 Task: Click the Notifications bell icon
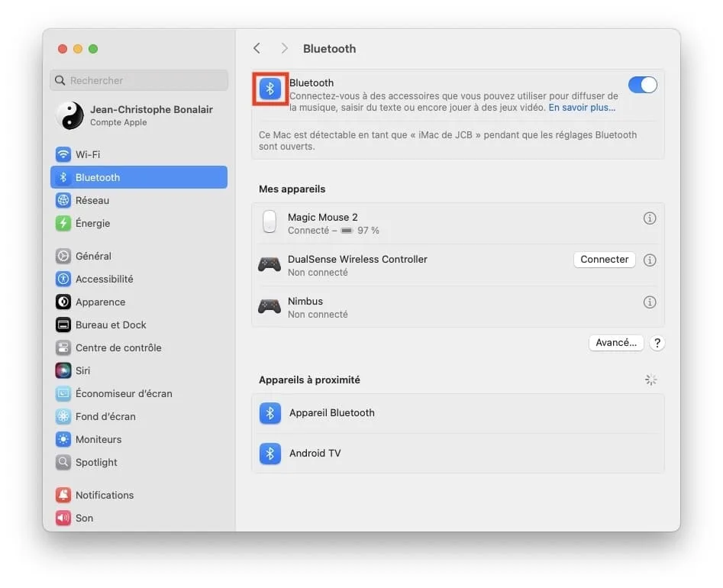(63, 495)
